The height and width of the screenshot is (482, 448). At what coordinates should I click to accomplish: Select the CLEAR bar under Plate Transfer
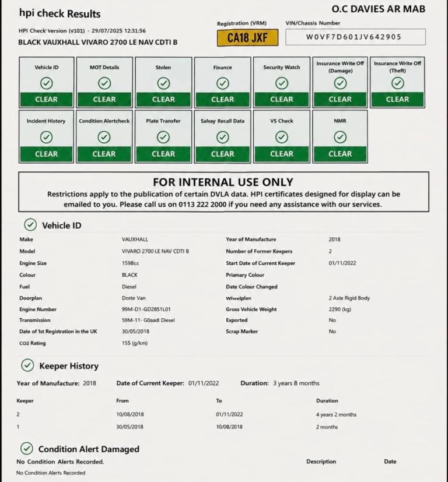tap(163, 154)
